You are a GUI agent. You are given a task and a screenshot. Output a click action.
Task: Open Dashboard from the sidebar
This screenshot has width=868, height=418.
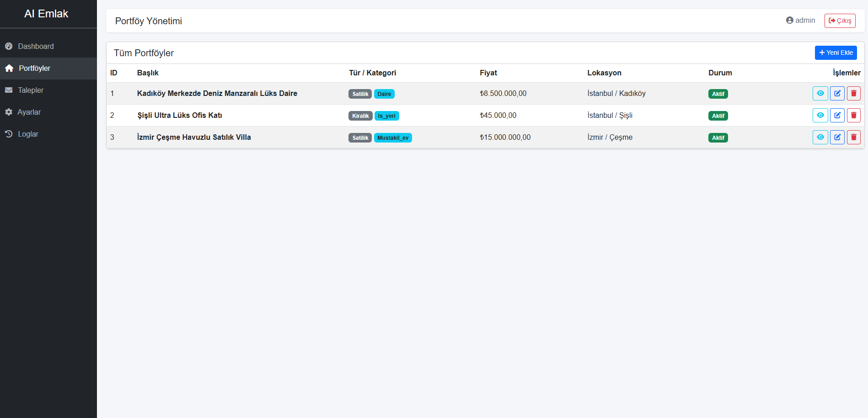tap(48, 47)
